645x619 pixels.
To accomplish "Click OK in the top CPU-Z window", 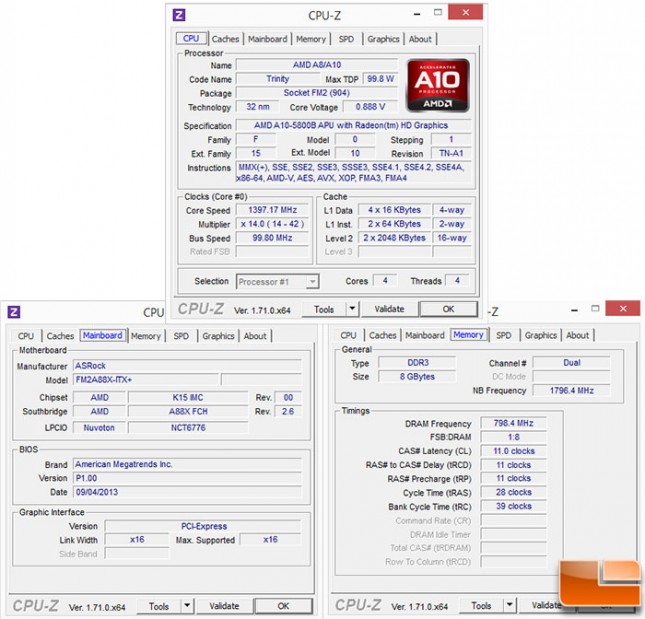I will pyautogui.click(x=448, y=309).
